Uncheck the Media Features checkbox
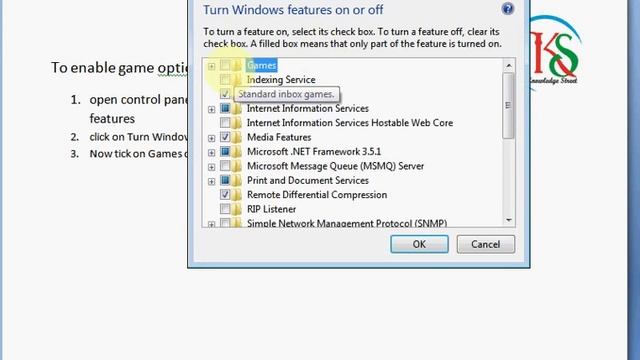Screen dimensions: 640x360 click(225, 137)
